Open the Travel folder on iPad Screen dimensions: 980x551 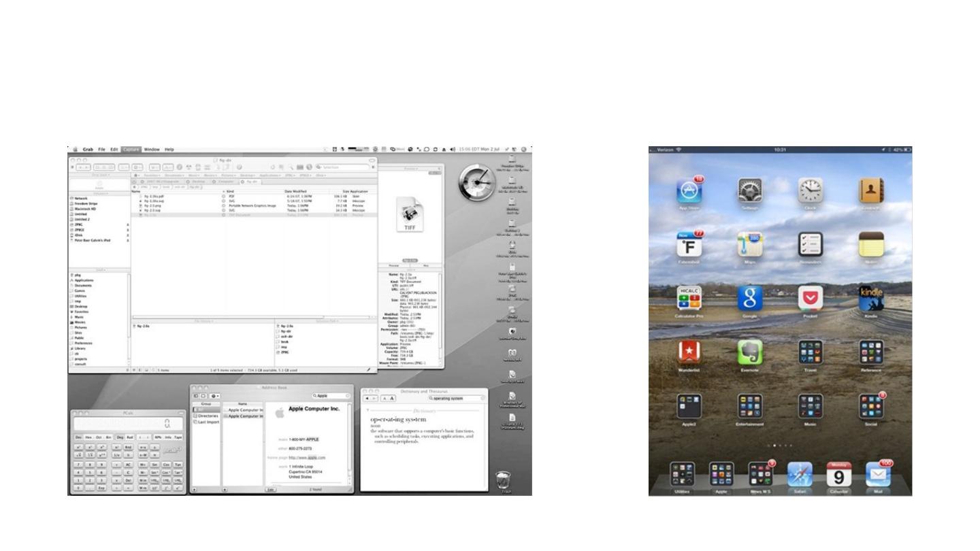[810, 352]
